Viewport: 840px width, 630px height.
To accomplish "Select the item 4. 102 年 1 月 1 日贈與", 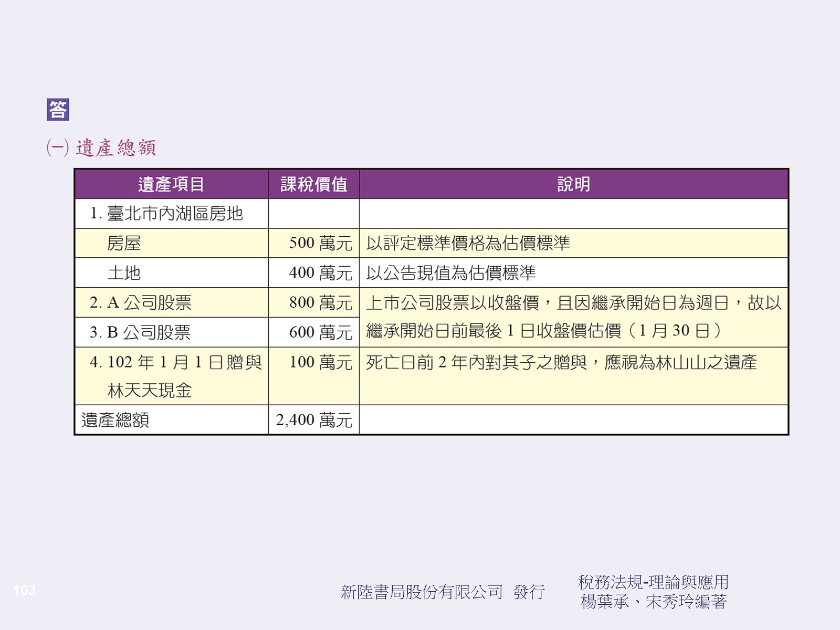I will click(176, 362).
